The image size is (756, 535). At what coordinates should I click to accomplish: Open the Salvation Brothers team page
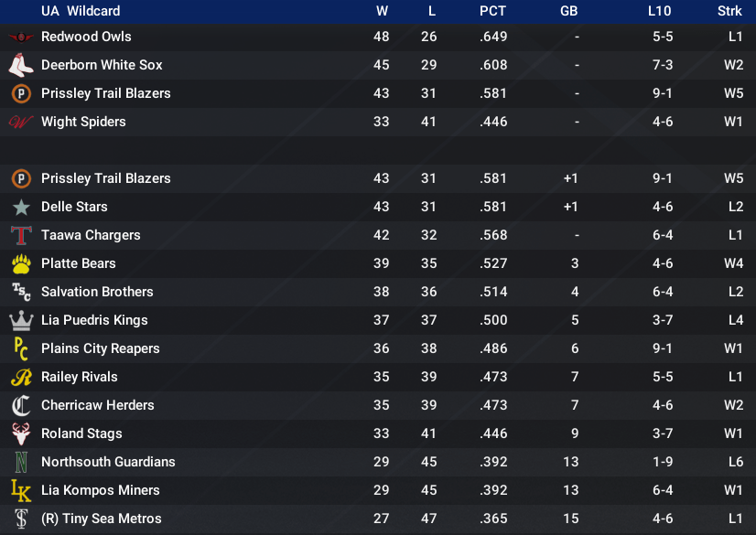pos(97,292)
